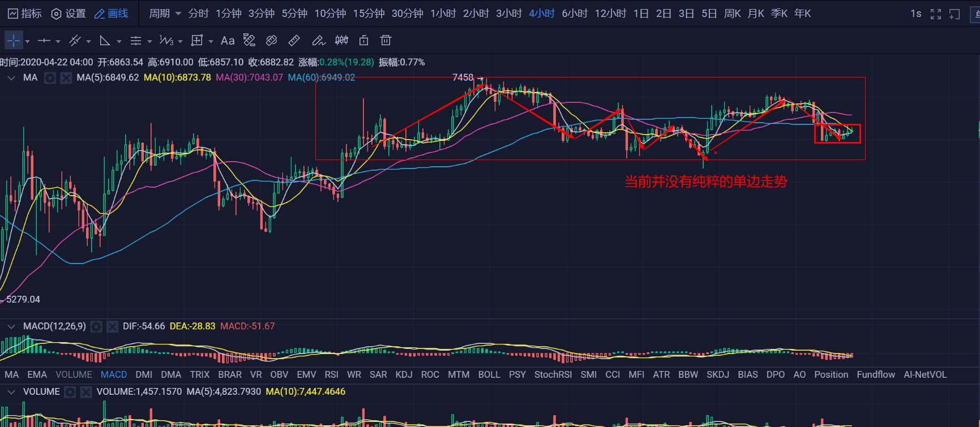Screen dimensions: 980x427
Task: Expand the wave pattern tool dropdown arrow
Action: click(x=180, y=41)
